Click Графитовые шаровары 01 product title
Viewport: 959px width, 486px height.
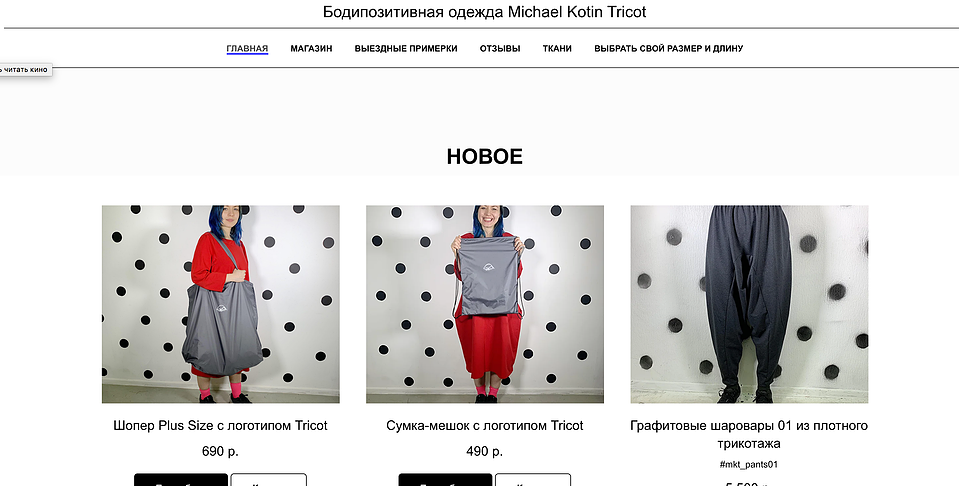(749, 434)
